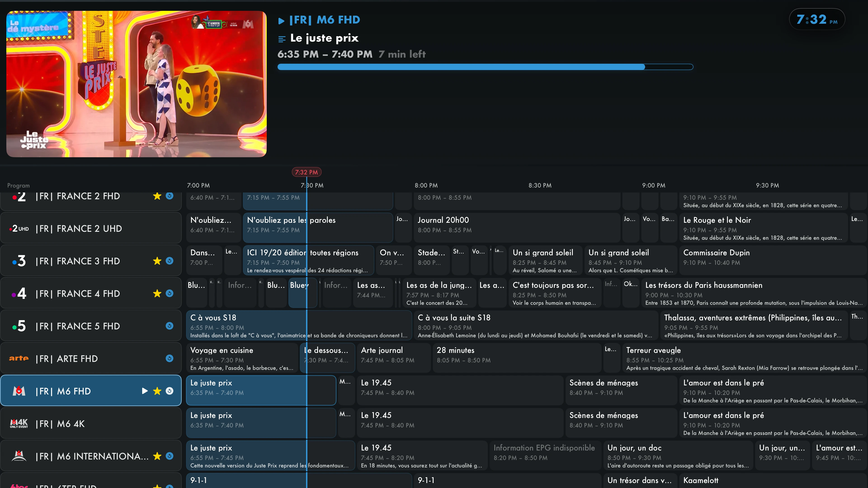Click the catch-up icon on M6 INTERNATIONAL row
The width and height of the screenshot is (868, 488).
click(x=170, y=456)
